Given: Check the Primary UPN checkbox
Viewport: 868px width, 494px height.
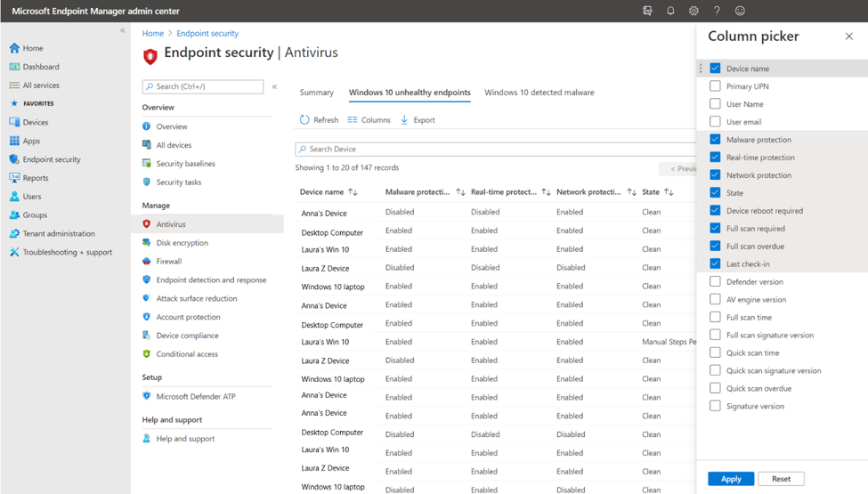Looking at the screenshot, I should pyautogui.click(x=715, y=85).
